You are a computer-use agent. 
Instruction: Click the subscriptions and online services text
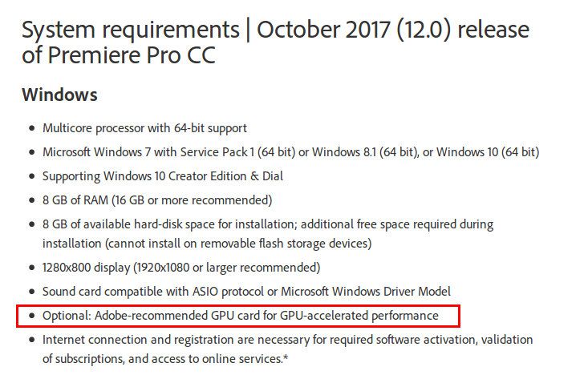pyautogui.click(x=165, y=359)
